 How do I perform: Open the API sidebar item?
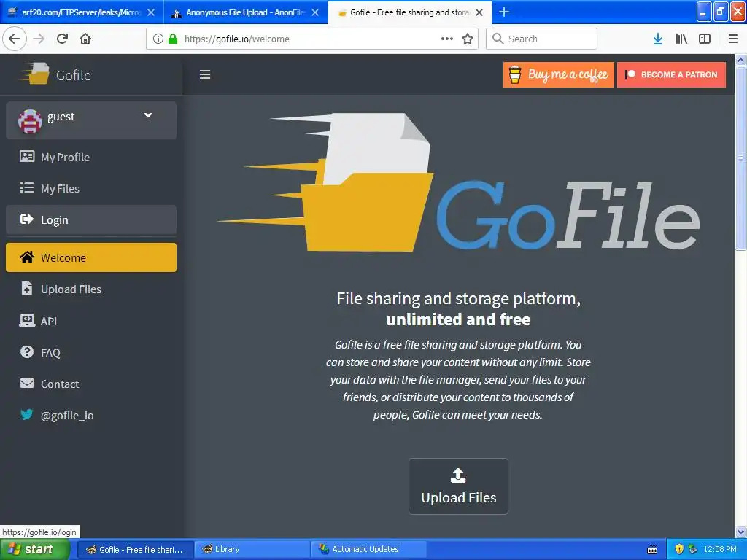point(91,321)
